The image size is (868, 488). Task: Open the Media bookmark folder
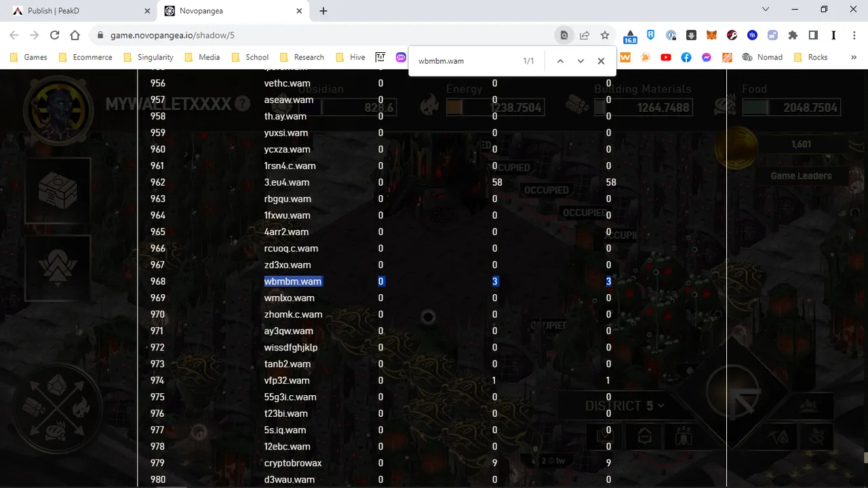203,58
